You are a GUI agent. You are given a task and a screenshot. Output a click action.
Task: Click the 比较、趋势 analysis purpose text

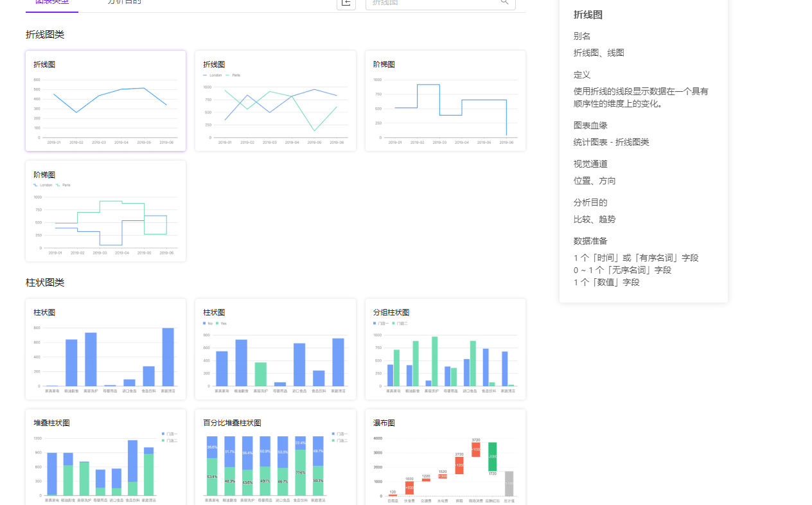[x=590, y=218]
